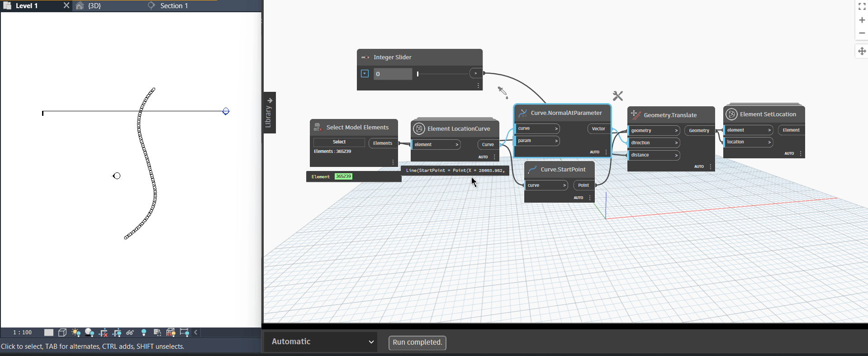Screen dimensions: 868x356
Task: Open Temporary Hide/Isolate glasses icon
Action: [130, 332]
